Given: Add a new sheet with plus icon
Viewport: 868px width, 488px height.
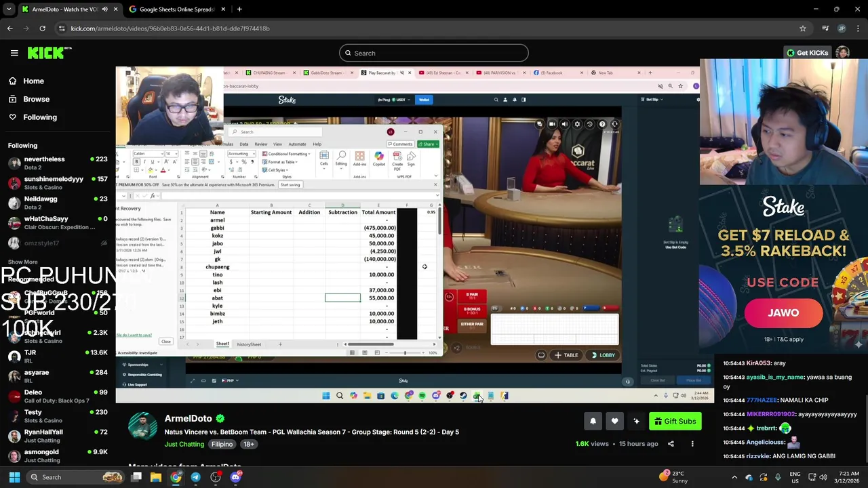Looking at the screenshot, I should (280, 344).
